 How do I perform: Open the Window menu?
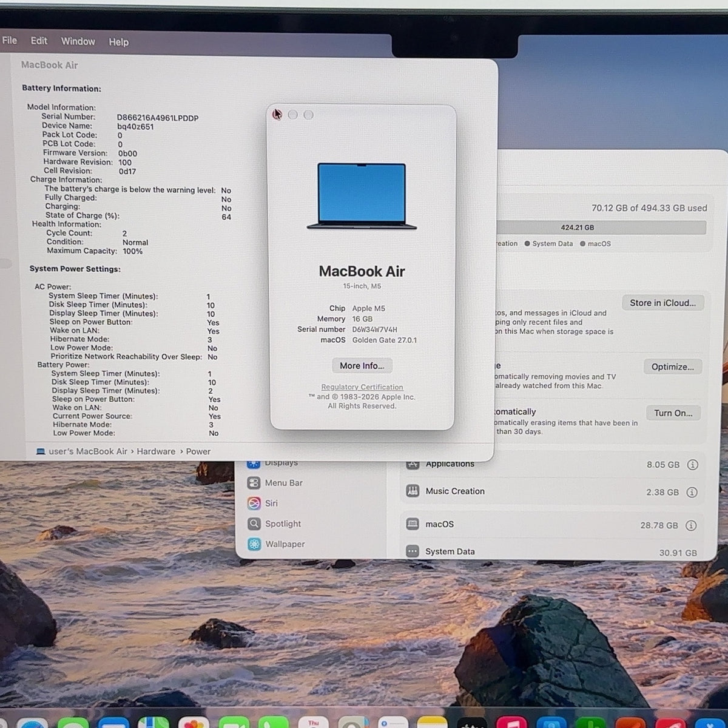pos(78,41)
